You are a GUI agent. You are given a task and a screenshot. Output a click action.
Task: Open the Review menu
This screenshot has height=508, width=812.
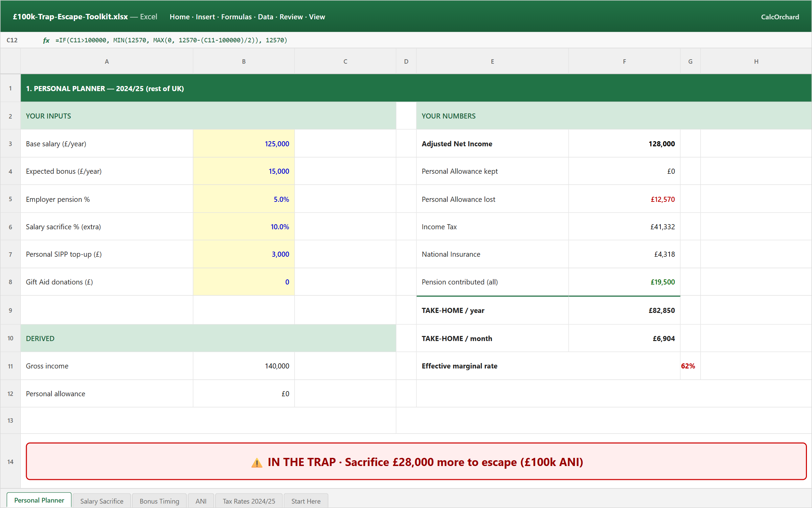click(x=291, y=17)
